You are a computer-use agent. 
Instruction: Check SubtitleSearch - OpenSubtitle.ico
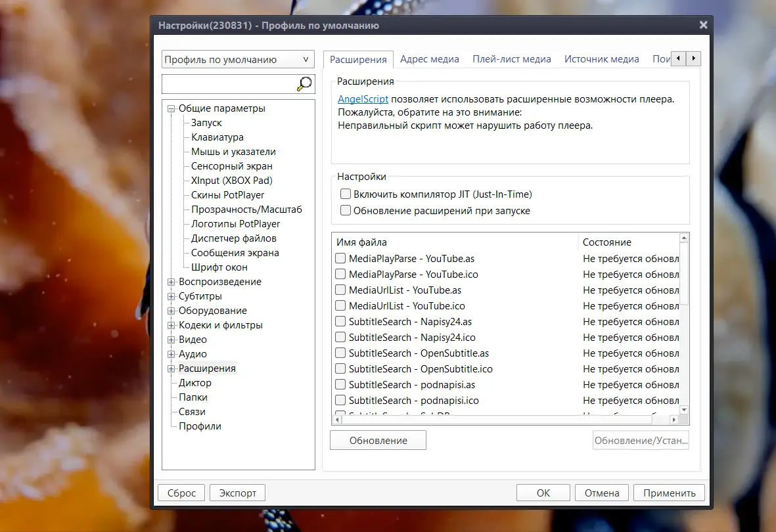pos(340,369)
